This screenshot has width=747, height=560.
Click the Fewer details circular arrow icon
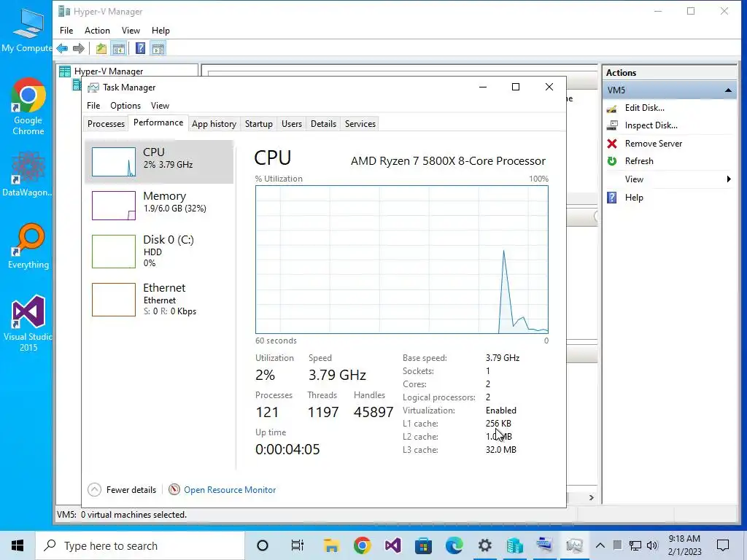tap(94, 489)
